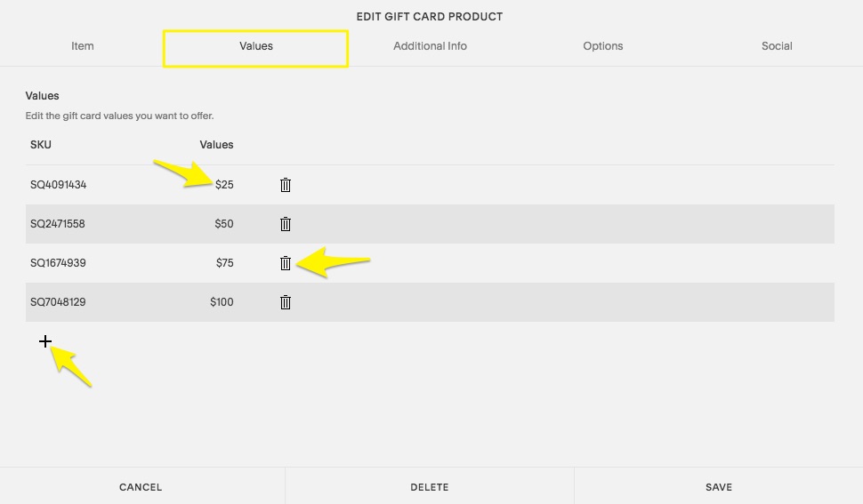This screenshot has width=863, height=504.
Task: Switch to the Item tab
Action: tap(83, 46)
